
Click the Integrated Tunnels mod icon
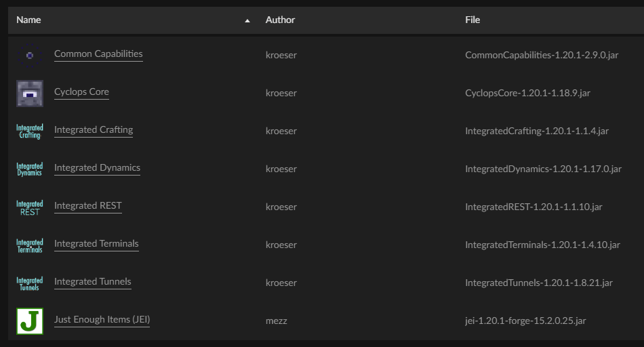[29, 283]
